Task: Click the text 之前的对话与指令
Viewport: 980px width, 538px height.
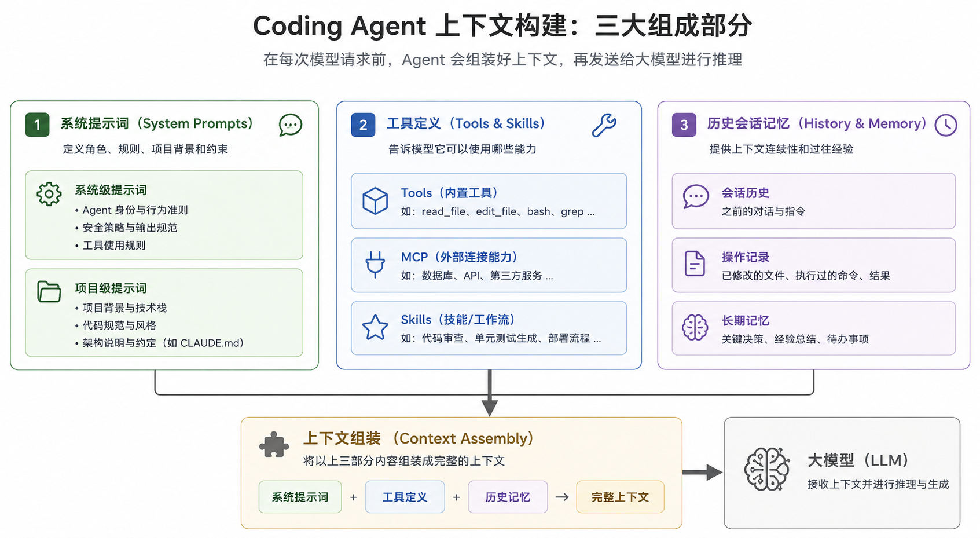Action: (x=764, y=211)
